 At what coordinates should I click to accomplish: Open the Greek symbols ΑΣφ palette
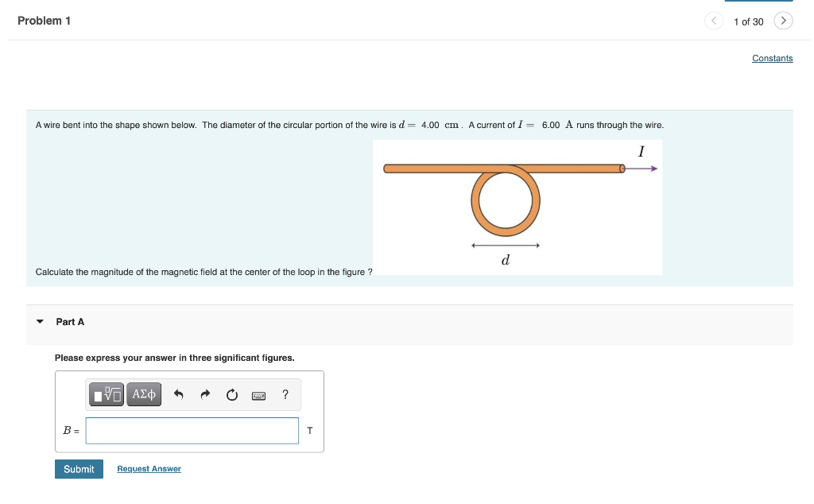tap(143, 394)
